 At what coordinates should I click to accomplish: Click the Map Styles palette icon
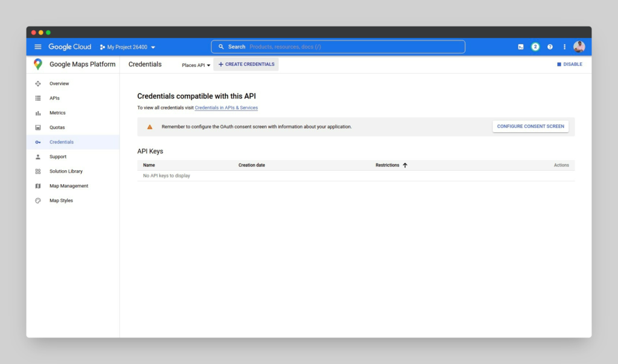coord(38,200)
